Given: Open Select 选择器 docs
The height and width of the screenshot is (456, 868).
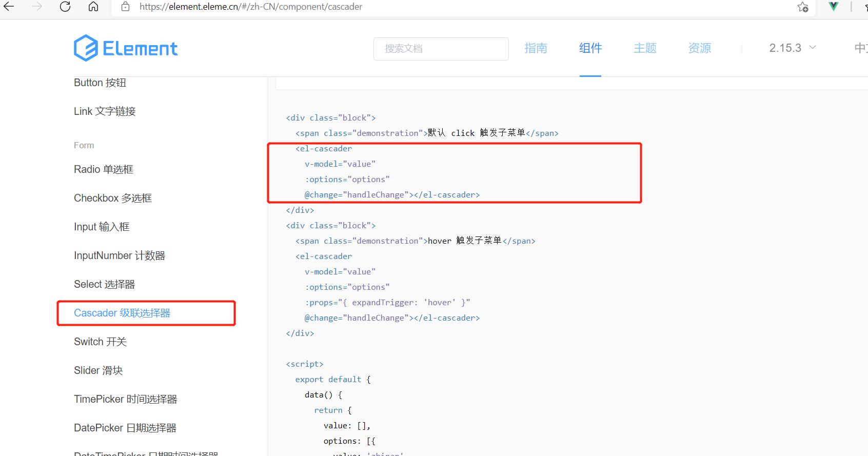Looking at the screenshot, I should click(x=104, y=284).
